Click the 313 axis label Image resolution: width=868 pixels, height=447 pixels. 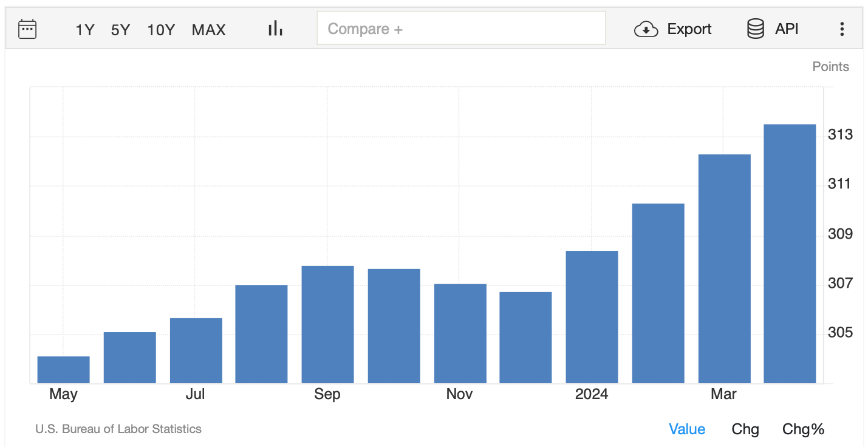pos(841,135)
